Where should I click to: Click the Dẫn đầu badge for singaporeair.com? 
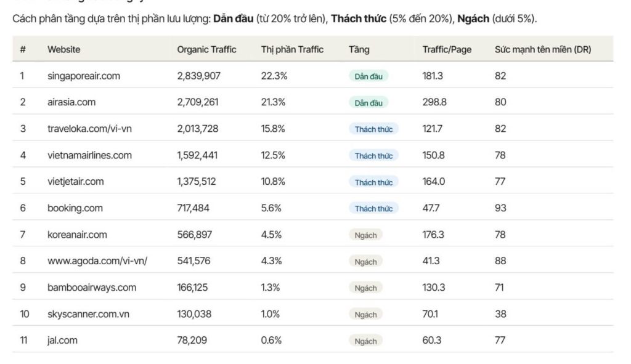[x=368, y=76]
